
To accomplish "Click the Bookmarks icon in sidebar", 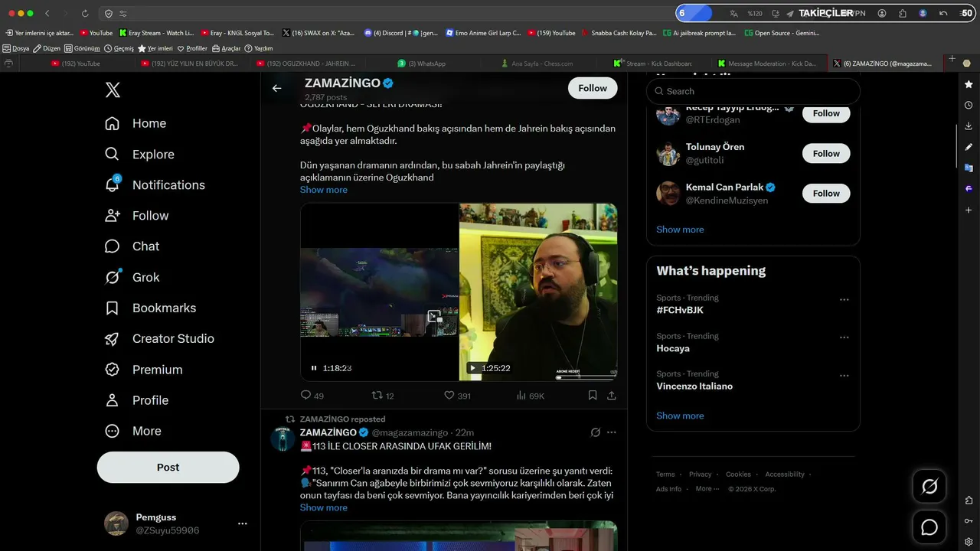I will point(112,308).
